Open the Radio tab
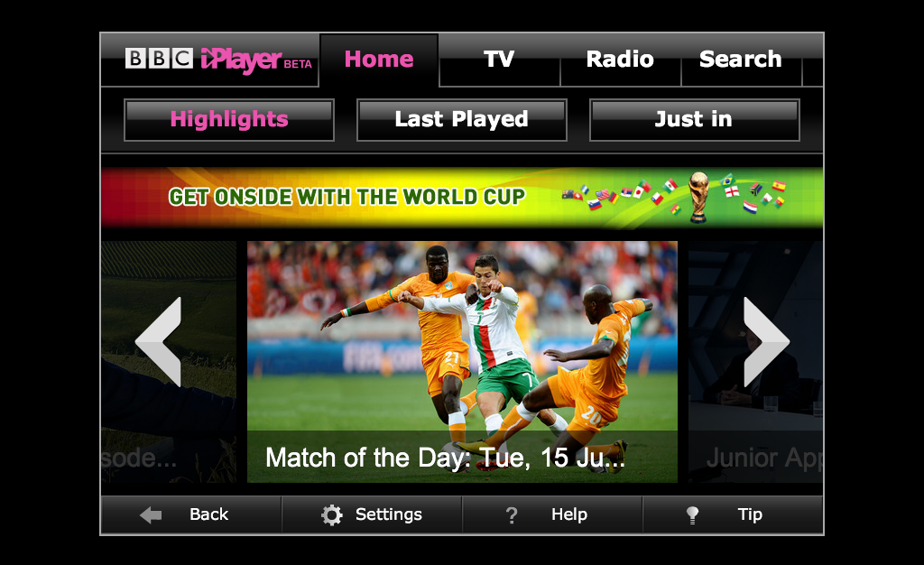This screenshot has width=924, height=565. coord(620,60)
